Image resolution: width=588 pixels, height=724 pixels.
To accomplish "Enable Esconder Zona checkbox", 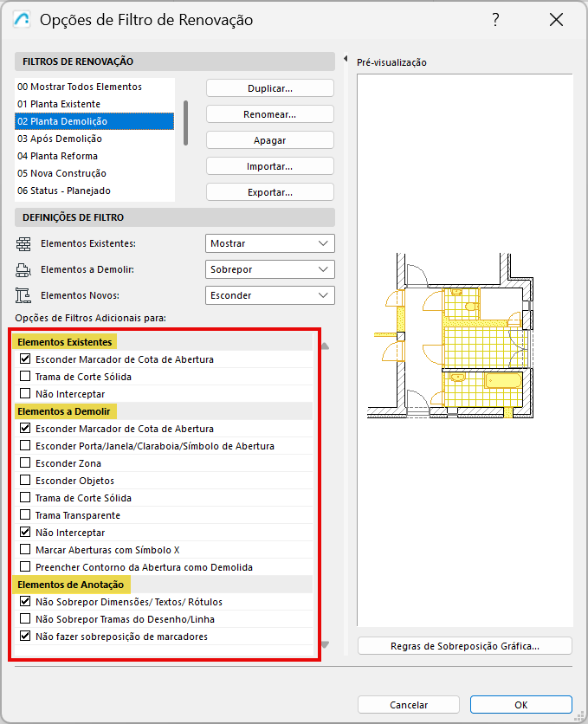I will (25, 462).
